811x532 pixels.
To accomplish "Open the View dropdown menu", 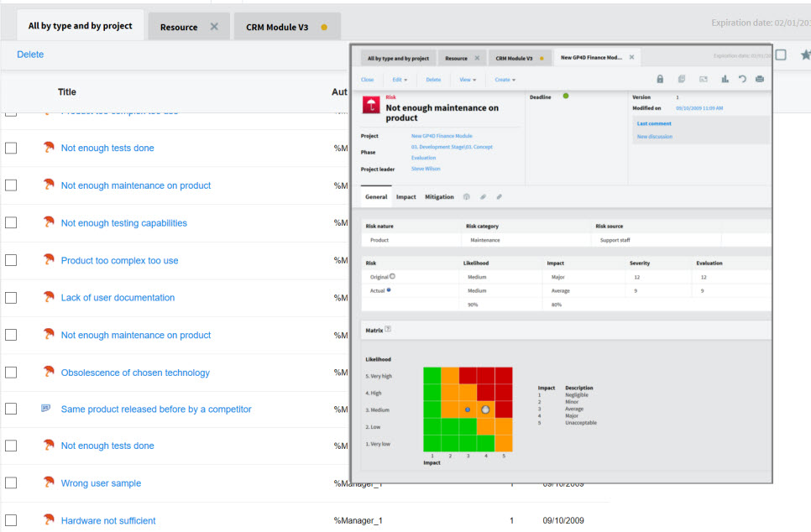I will [468, 80].
